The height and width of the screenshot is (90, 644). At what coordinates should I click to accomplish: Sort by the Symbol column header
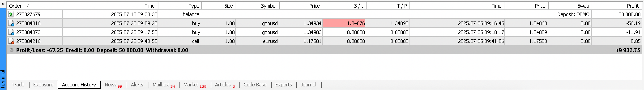click(258, 6)
